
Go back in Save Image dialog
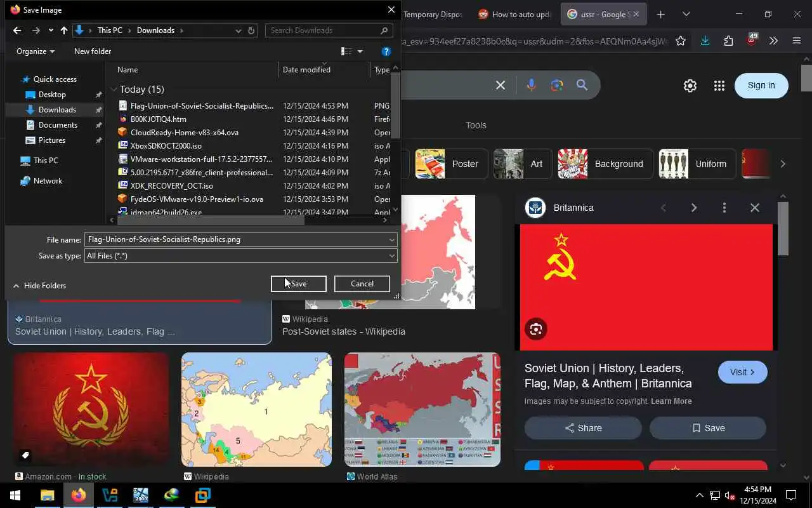[17, 30]
